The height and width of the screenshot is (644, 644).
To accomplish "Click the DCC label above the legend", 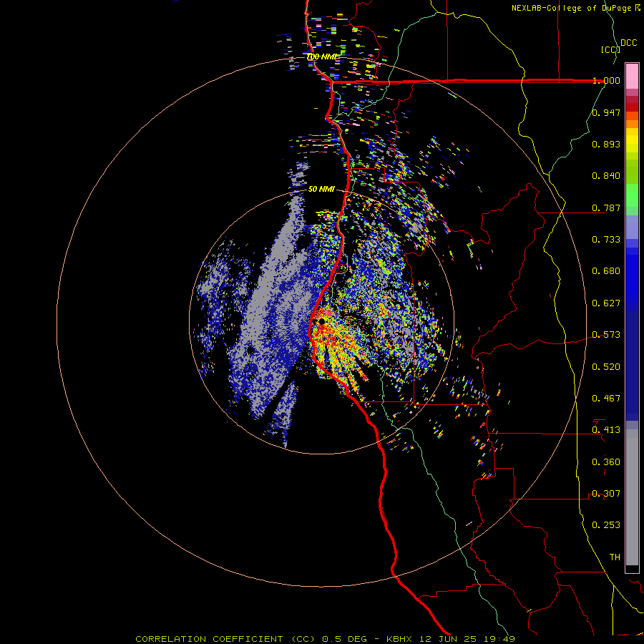I will pyautogui.click(x=629, y=43).
